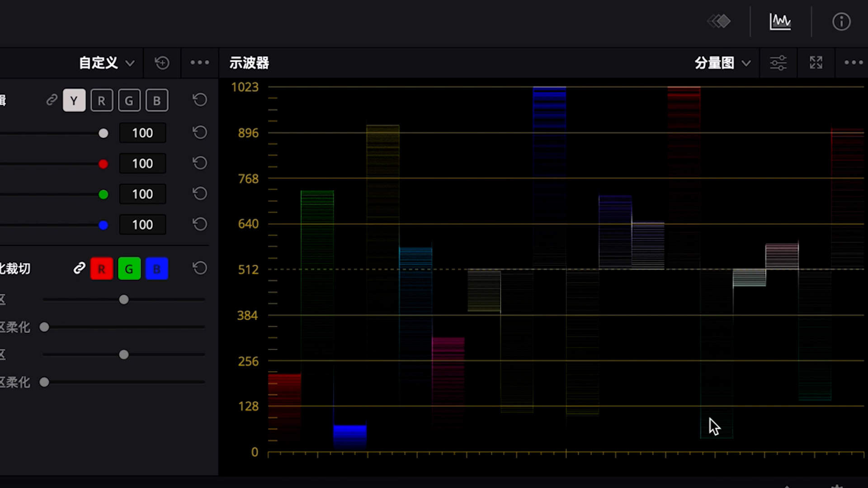Open the information panel icon
868x488 pixels.
click(x=841, y=21)
